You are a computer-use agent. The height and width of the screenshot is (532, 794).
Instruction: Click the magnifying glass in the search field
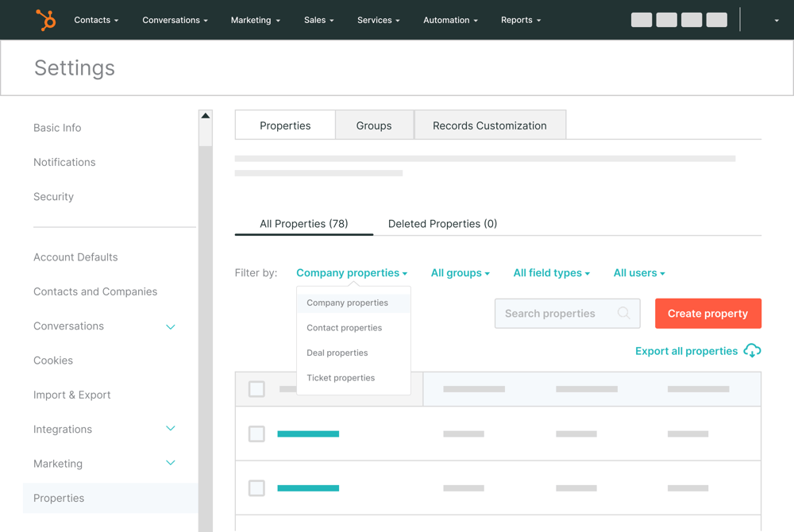coord(624,313)
